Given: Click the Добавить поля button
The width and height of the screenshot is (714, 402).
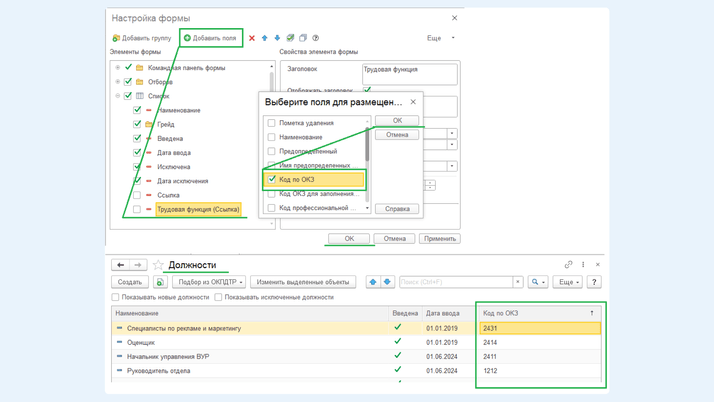Looking at the screenshot, I should click(210, 38).
